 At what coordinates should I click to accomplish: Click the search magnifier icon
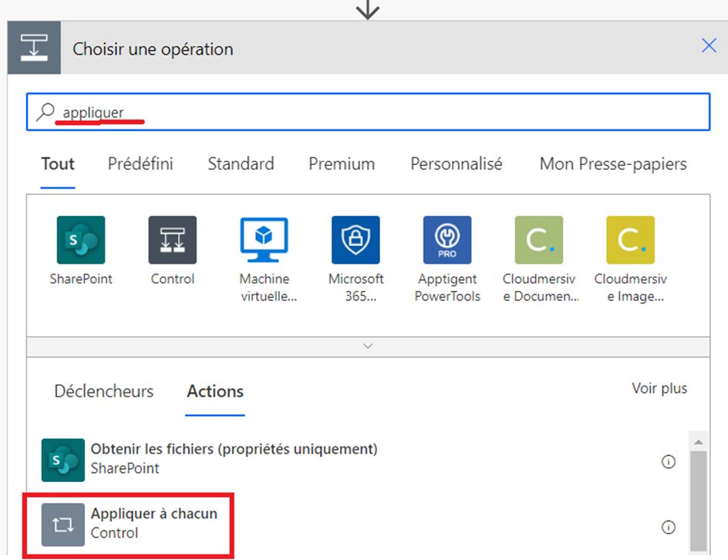tap(45, 112)
